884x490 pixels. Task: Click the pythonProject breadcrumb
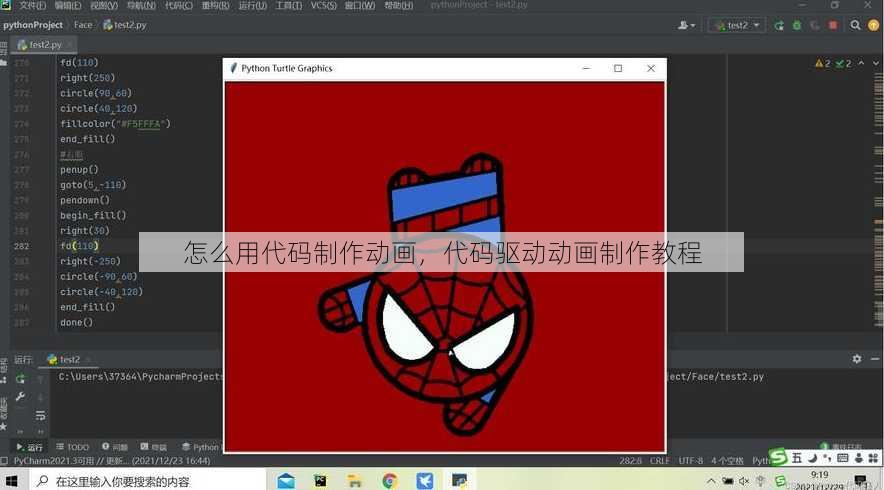(33, 25)
